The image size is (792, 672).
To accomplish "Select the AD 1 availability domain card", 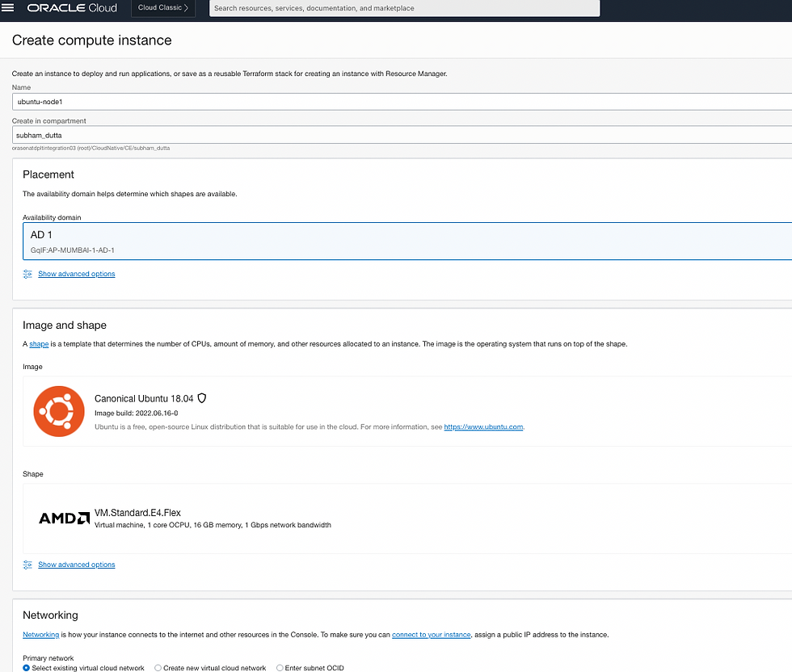I will pyautogui.click(x=404, y=241).
